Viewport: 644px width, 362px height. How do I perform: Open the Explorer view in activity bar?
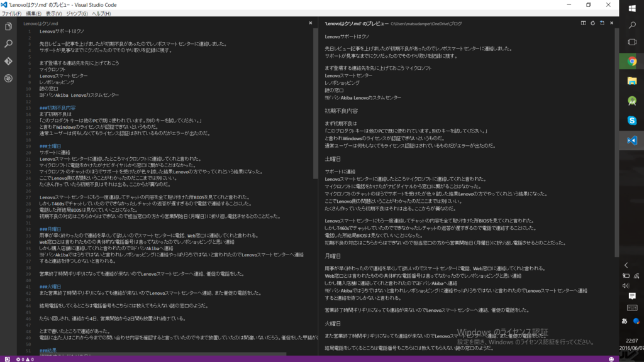tap(8, 26)
